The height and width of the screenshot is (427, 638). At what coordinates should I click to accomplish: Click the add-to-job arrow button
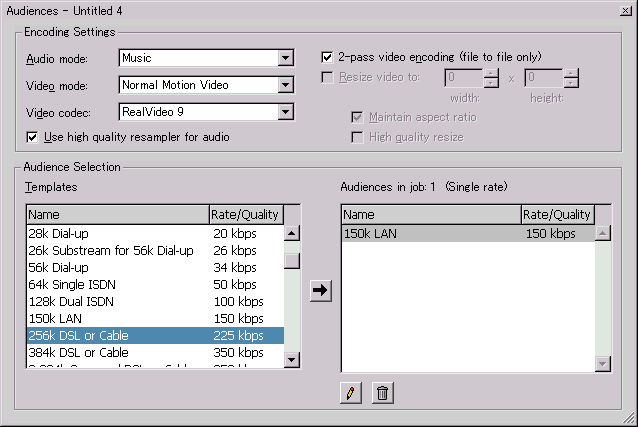[x=320, y=290]
